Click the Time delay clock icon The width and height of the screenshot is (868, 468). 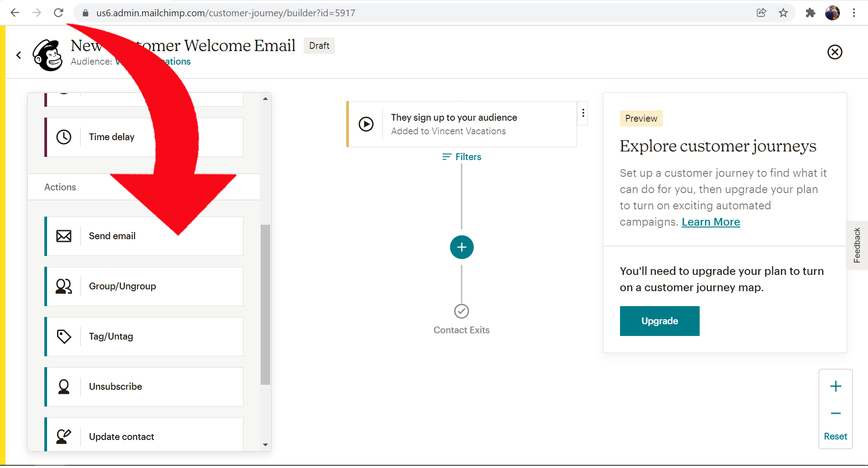point(64,137)
